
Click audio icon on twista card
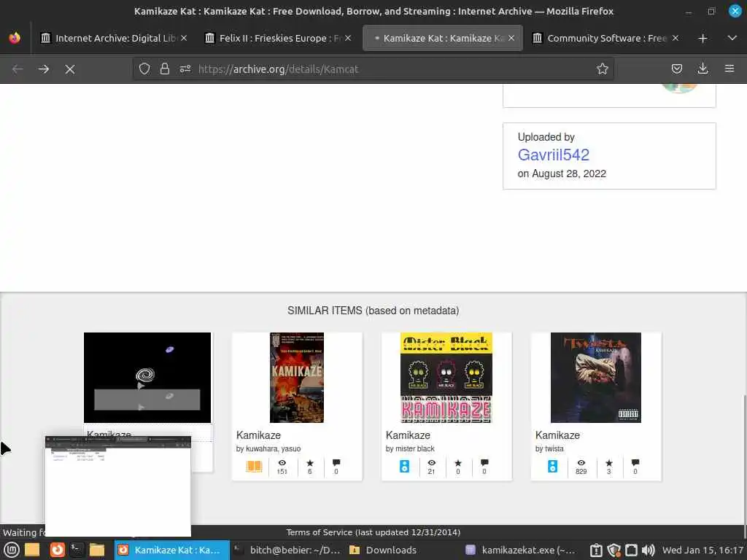point(553,466)
